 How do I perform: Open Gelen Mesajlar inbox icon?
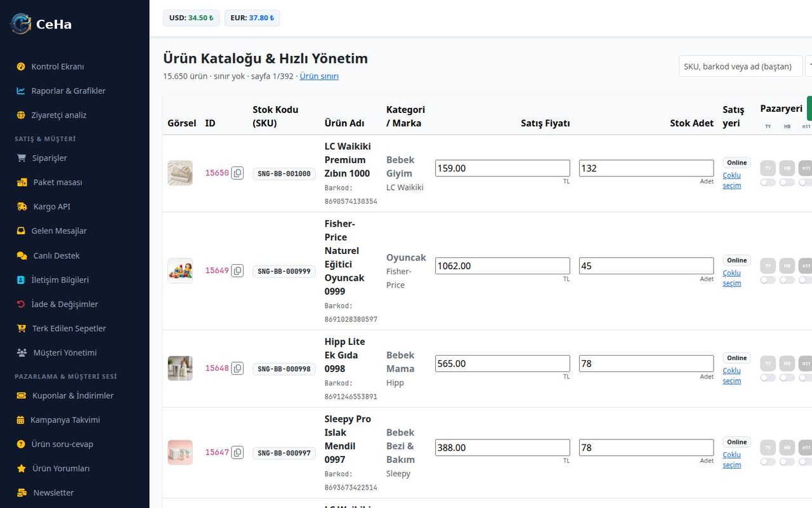pyautogui.click(x=21, y=231)
